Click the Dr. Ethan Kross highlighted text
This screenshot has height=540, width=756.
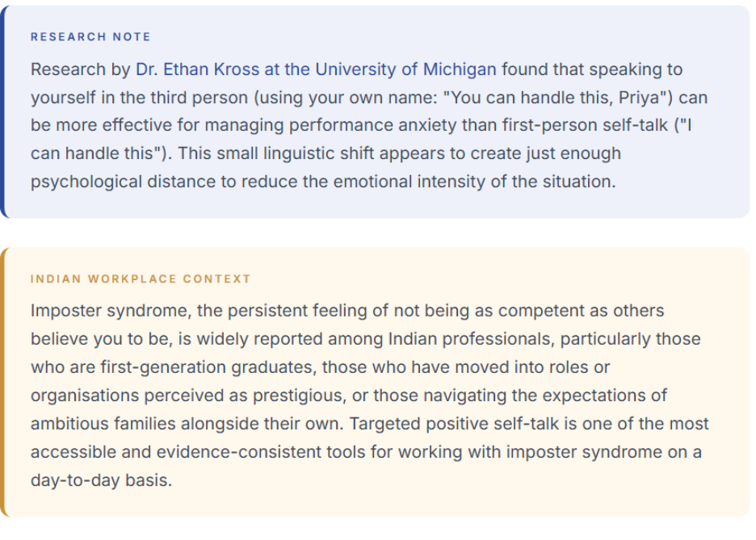coord(198,69)
